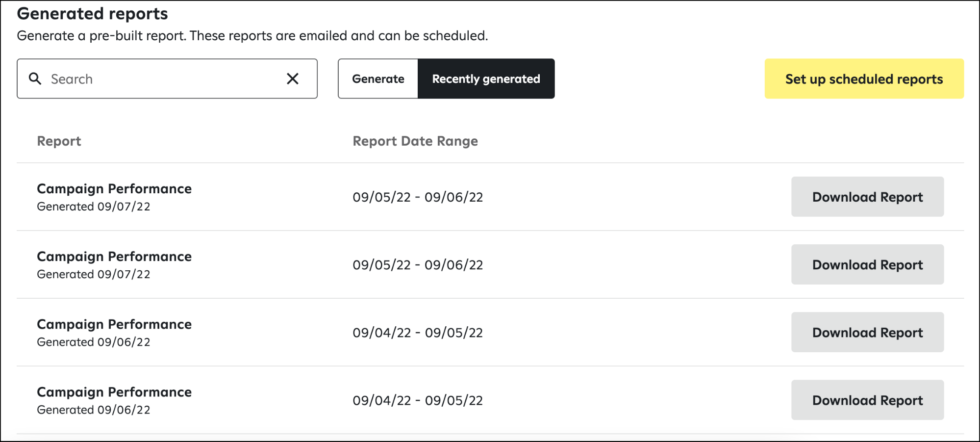Open Set up scheduled reports

point(864,78)
